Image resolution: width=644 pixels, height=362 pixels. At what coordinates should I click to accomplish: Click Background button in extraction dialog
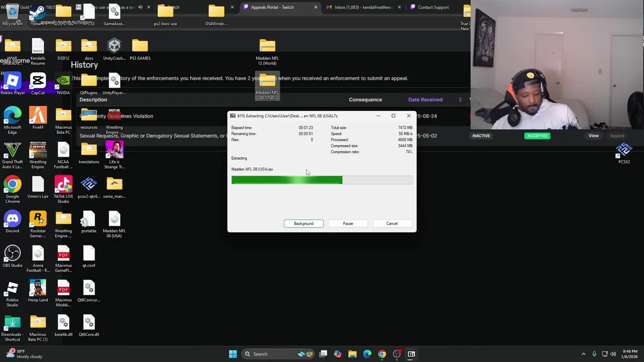(303, 223)
